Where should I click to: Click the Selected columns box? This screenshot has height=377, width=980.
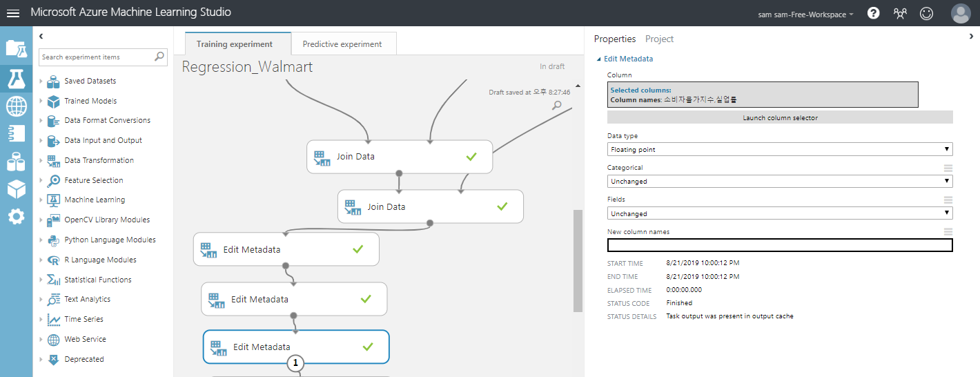pos(763,95)
